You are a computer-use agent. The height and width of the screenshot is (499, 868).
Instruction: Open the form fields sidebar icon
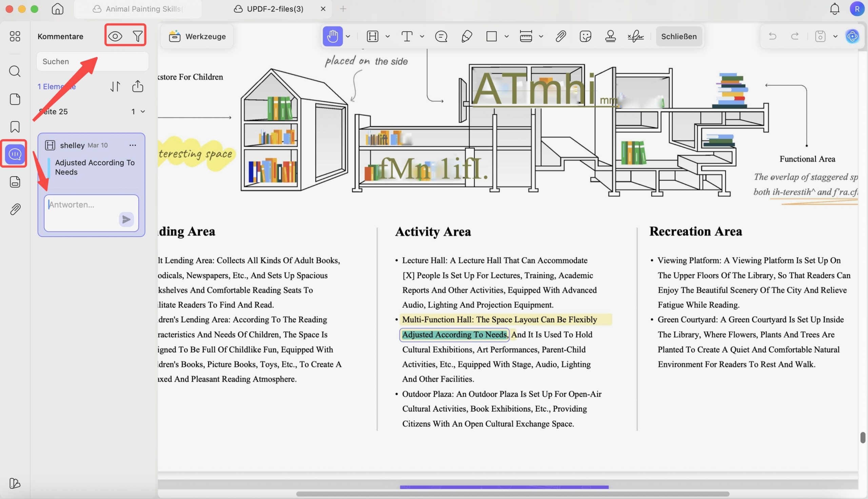15,182
